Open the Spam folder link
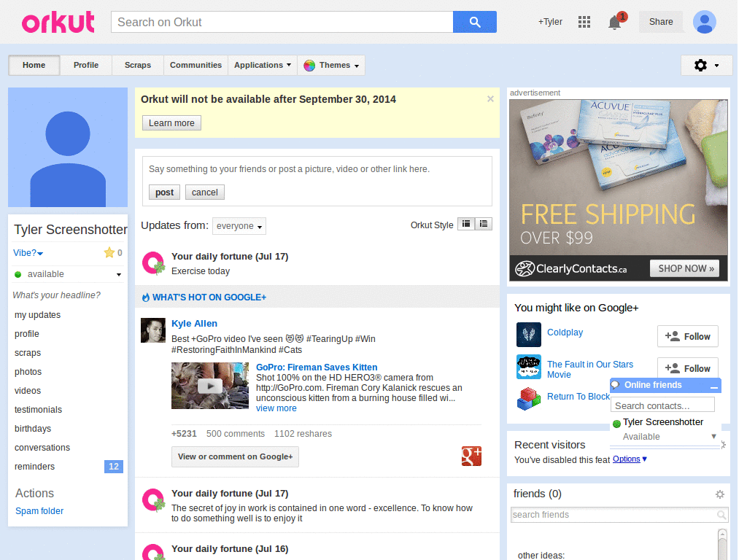 [39, 511]
